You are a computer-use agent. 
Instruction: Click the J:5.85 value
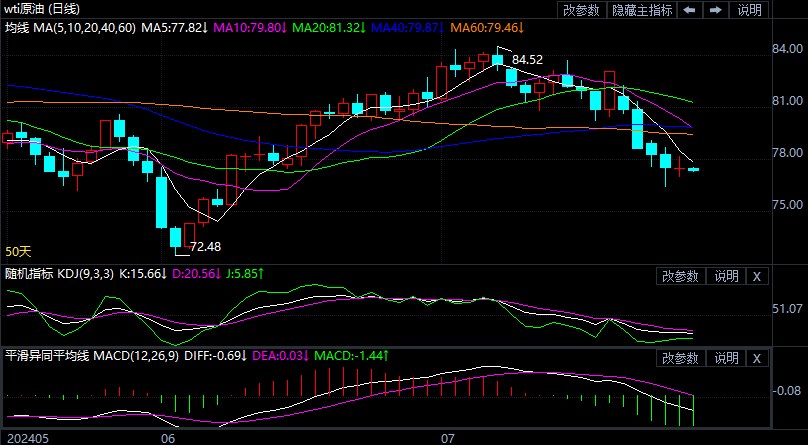pos(245,274)
